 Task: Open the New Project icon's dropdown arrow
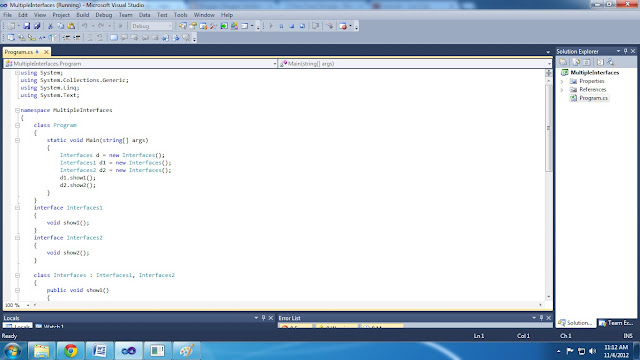(18, 26)
